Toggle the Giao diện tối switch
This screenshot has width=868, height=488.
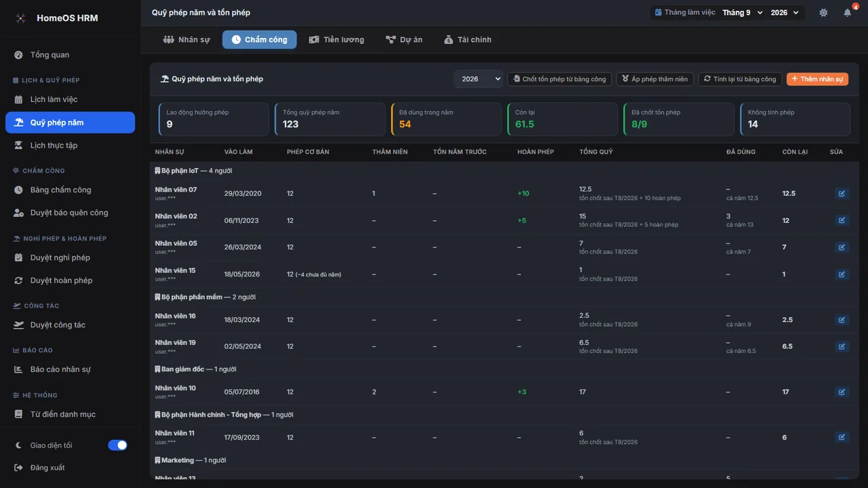coord(117,445)
